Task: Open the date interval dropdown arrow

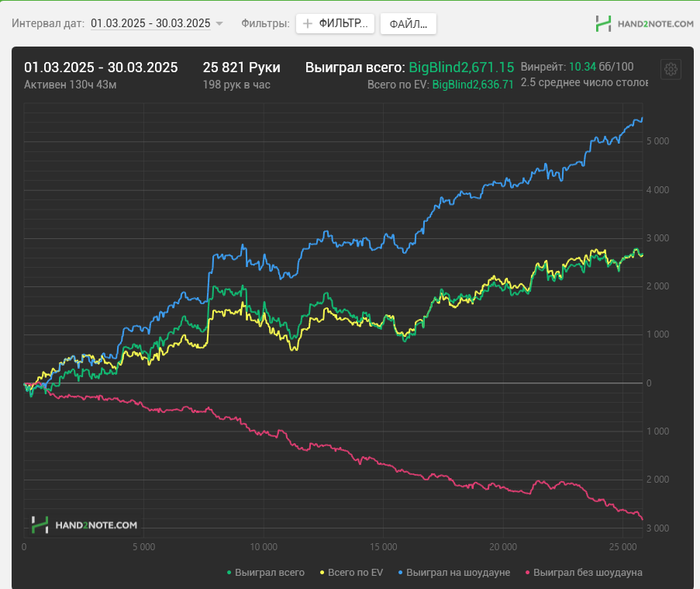Action: (x=219, y=24)
